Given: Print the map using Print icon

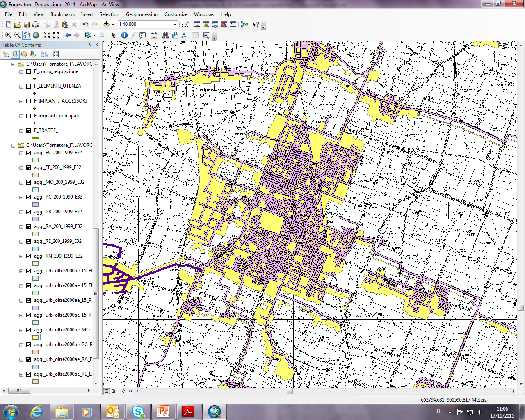Looking at the screenshot, I should 36,25.
